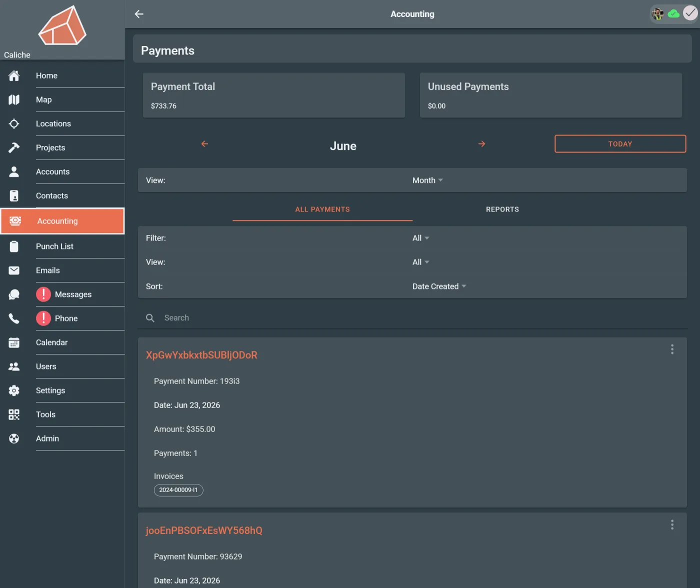The image size is (700, 588).
Task: Go to next month with right arrow
Action: (x=481, y=144)
